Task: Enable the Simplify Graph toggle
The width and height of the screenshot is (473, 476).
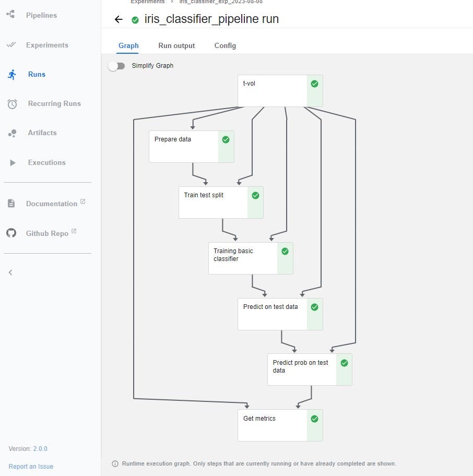Action: 116,66
